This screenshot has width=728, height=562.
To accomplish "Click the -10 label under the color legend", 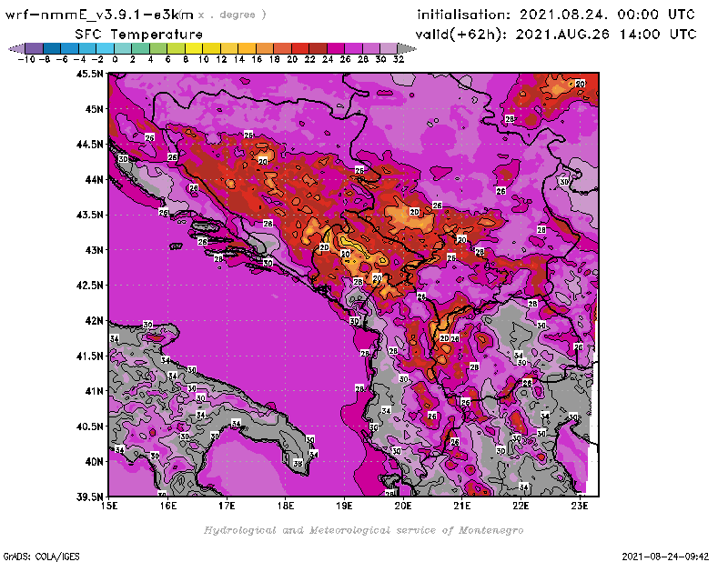I will [x=26, y=59].
